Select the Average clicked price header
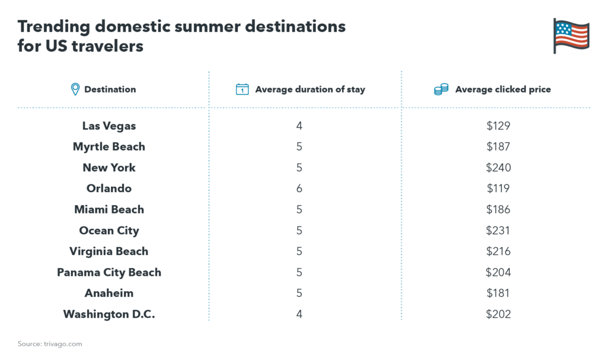Image resolution: width=607 pixels, height=364 pixels. click(503, 90)
